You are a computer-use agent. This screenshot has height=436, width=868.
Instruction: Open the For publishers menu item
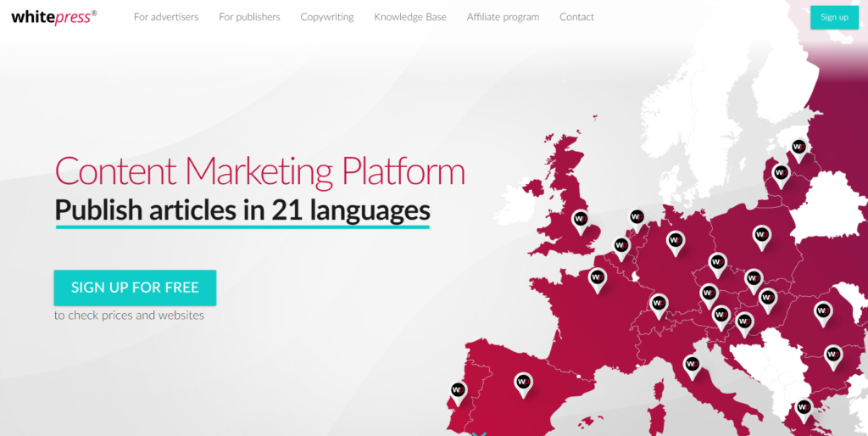click(249, 17)
